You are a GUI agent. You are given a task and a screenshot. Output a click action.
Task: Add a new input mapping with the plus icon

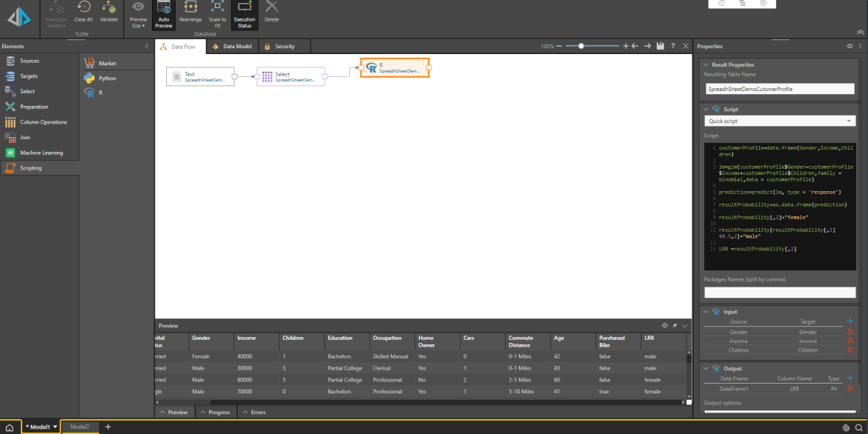tap(850, 321)
